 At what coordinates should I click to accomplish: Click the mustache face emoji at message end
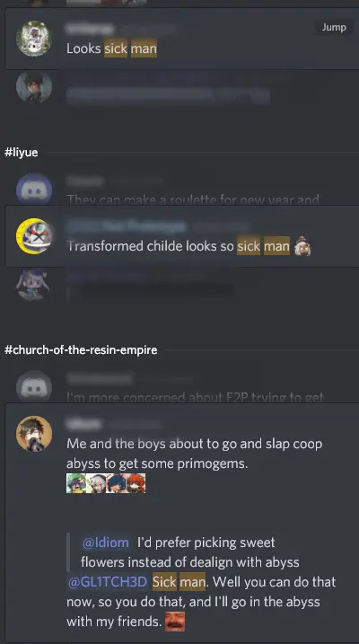(175, 621)
